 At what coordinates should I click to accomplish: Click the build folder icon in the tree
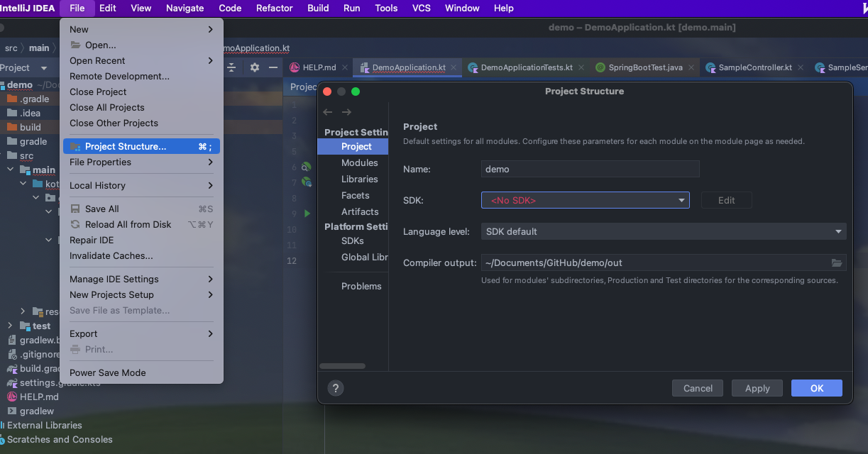[11, 127]
